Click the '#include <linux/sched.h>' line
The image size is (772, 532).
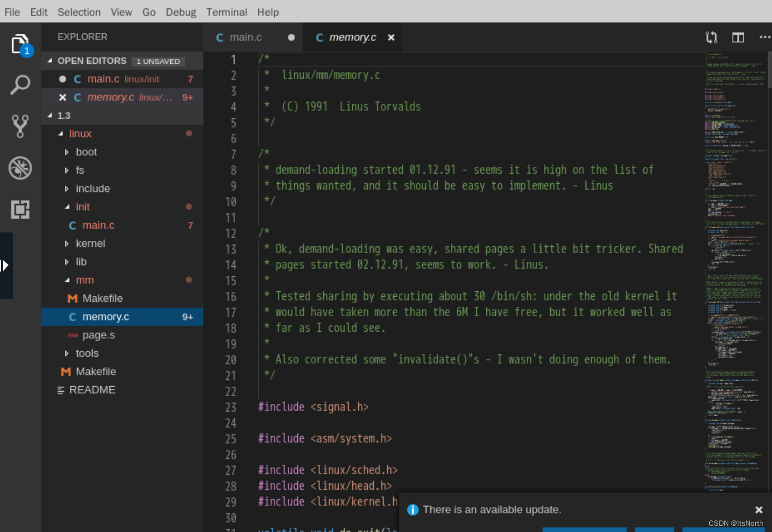coord(328,470)
